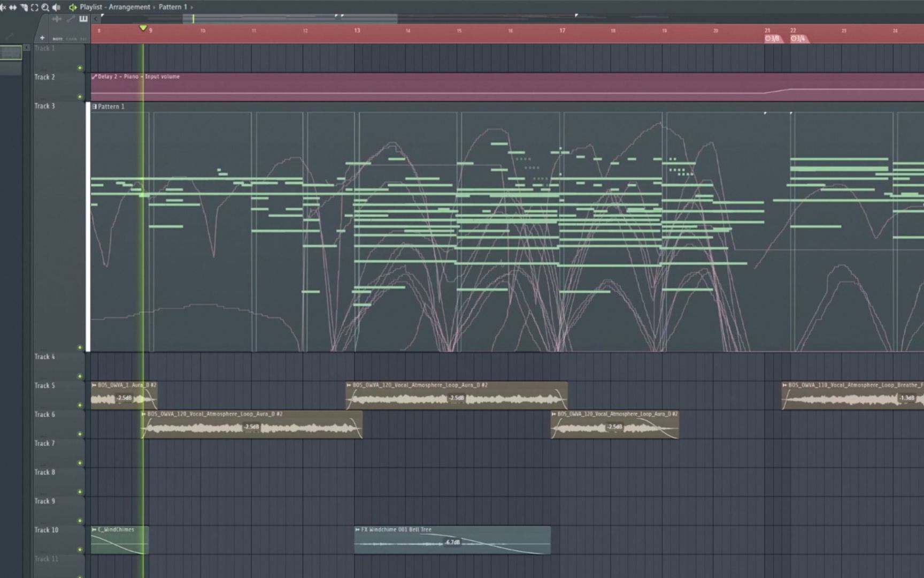Select the Track 6 header
This screenshot has height=578, width=924.
[59, 424]
